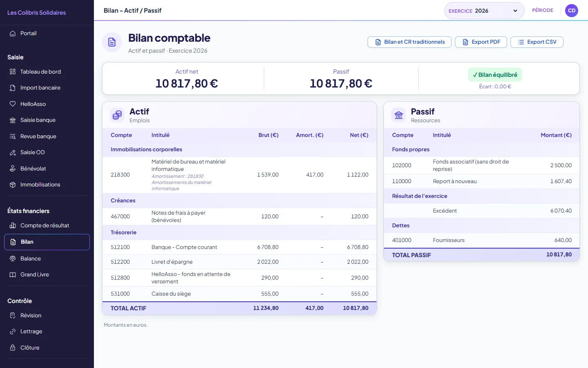Click the Export PDF button
The width and height of the screenshot is (588, 368).
point(481,42)
